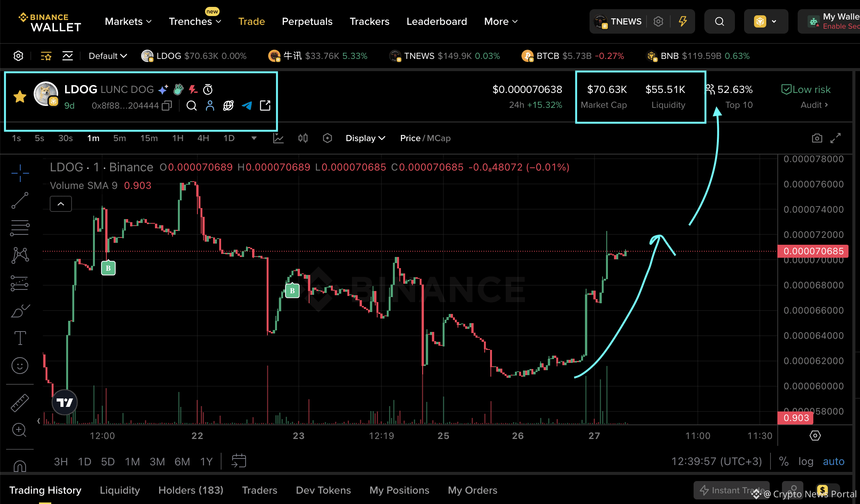Switch the chart from Price to MCap
Screen dimensions: 860x504
pos(439,138)
